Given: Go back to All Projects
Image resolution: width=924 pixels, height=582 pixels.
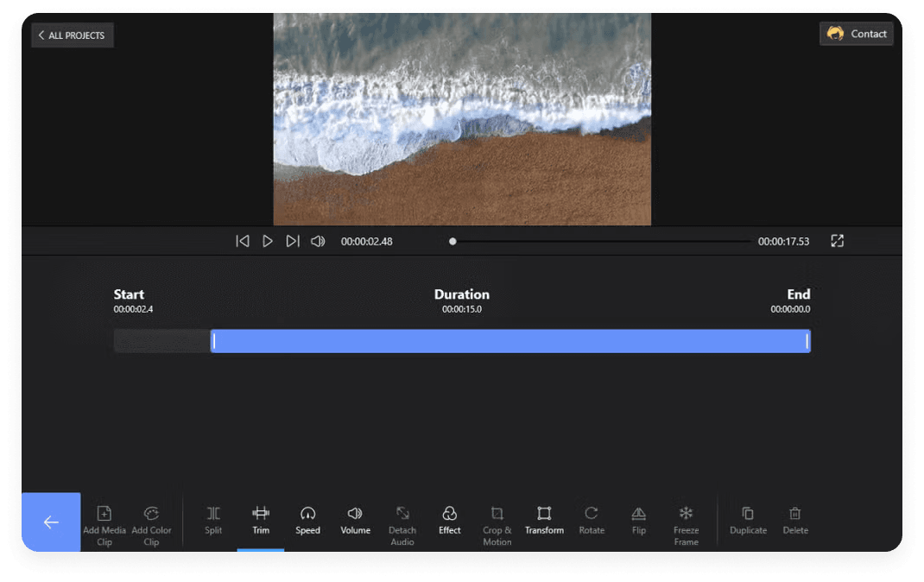Looking at the screenshot, I should coord(72,35).
